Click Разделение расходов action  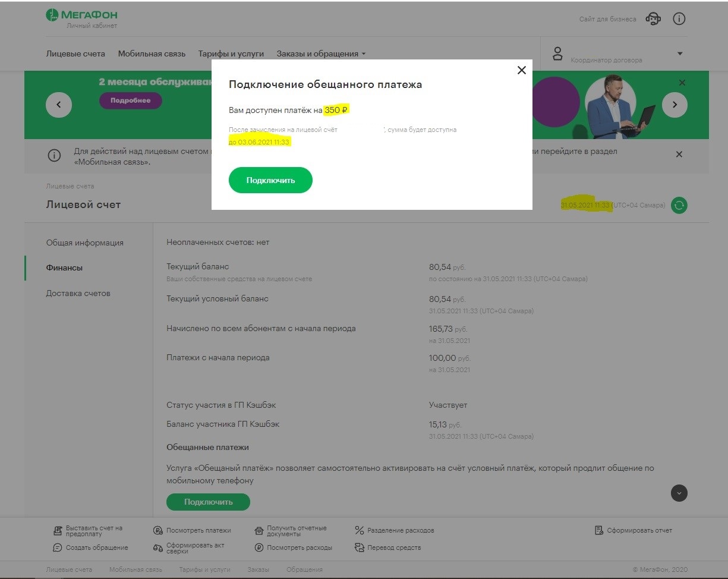pos(395,530)
